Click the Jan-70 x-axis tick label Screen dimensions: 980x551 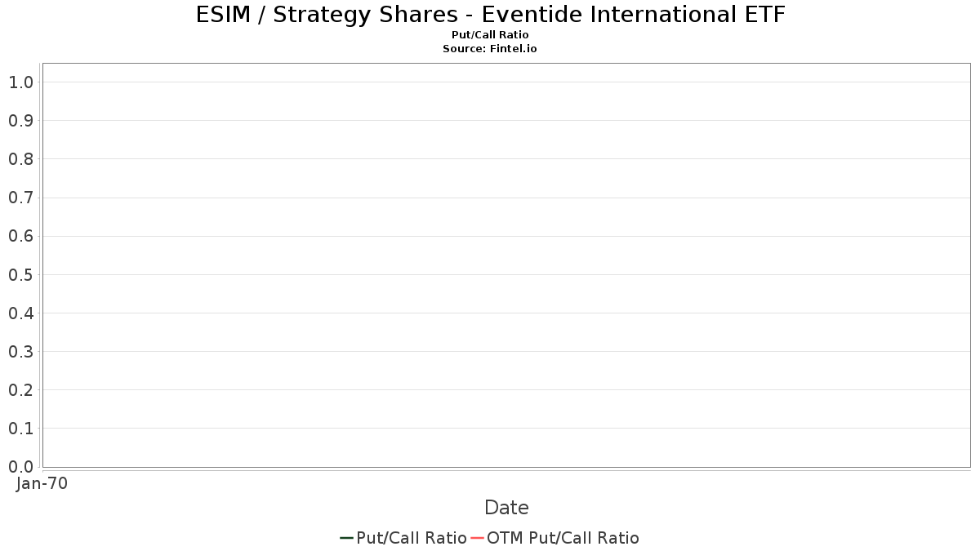[42, 483]
